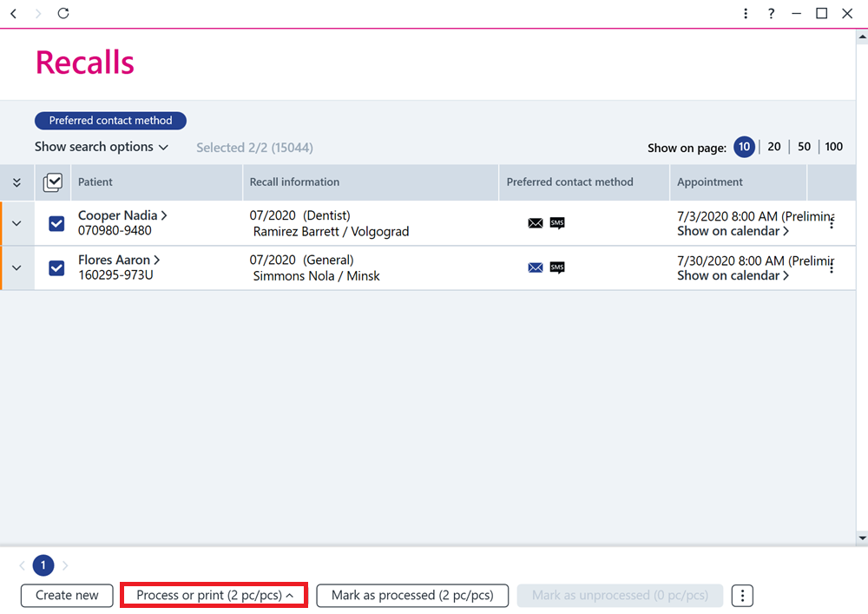Open more actions button beside Mark as unprocessed
Viewport: 868px width, 614px height.
pos(742,596)
